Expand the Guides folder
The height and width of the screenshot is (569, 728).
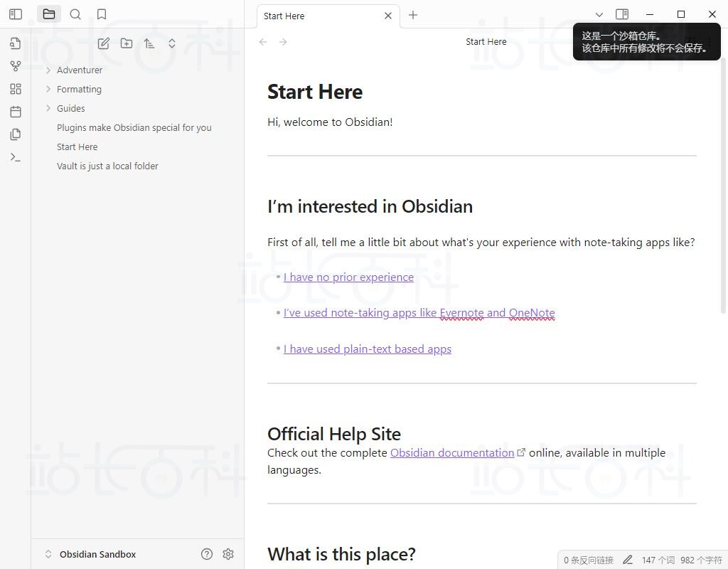(70, 108)
